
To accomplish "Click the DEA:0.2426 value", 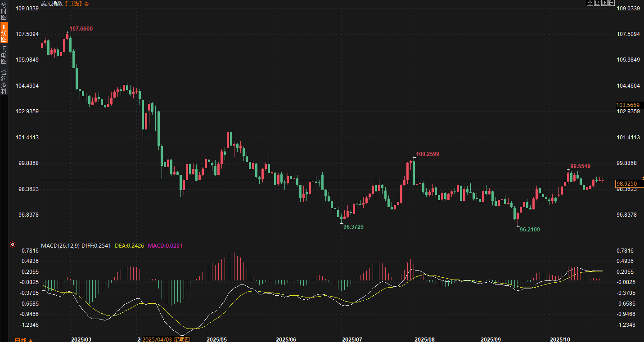I will pyautogui.click(x=130, y=245).
